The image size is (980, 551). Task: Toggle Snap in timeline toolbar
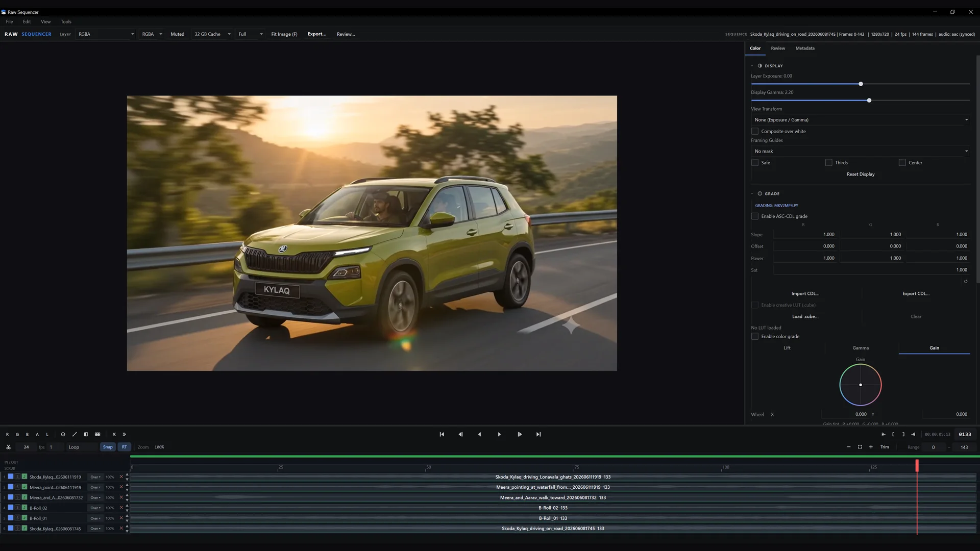[x=108, y=447]
